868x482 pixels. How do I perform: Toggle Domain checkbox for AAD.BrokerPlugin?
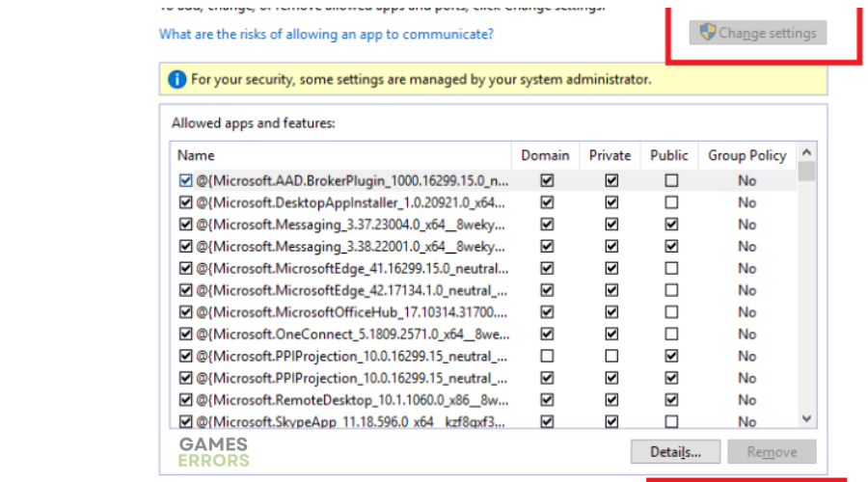click(x=547, y=180)
